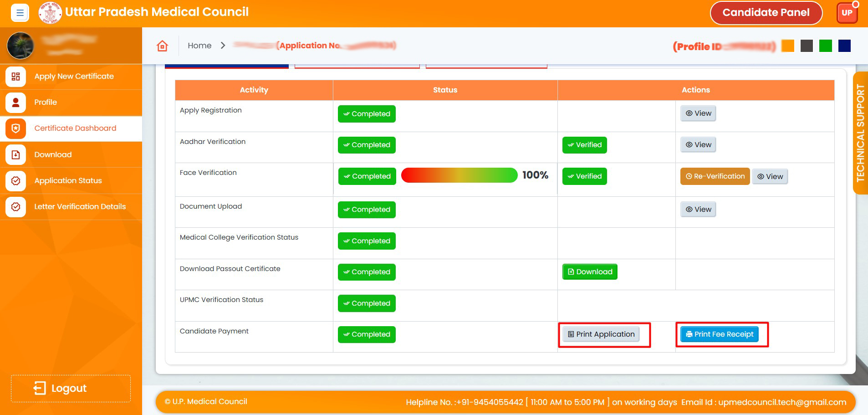868x415 pixels.
Task: Click the home icon in breadcrumb
Action: pyautogui.click(x=163, y=46)
